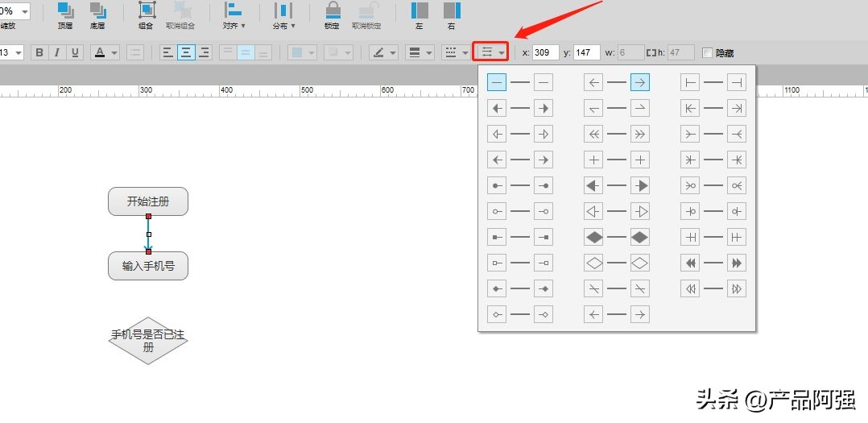Click the 顶层 bring-to-front icon
This screenshot has width=868, height=423.
click(x=65, y=10)
